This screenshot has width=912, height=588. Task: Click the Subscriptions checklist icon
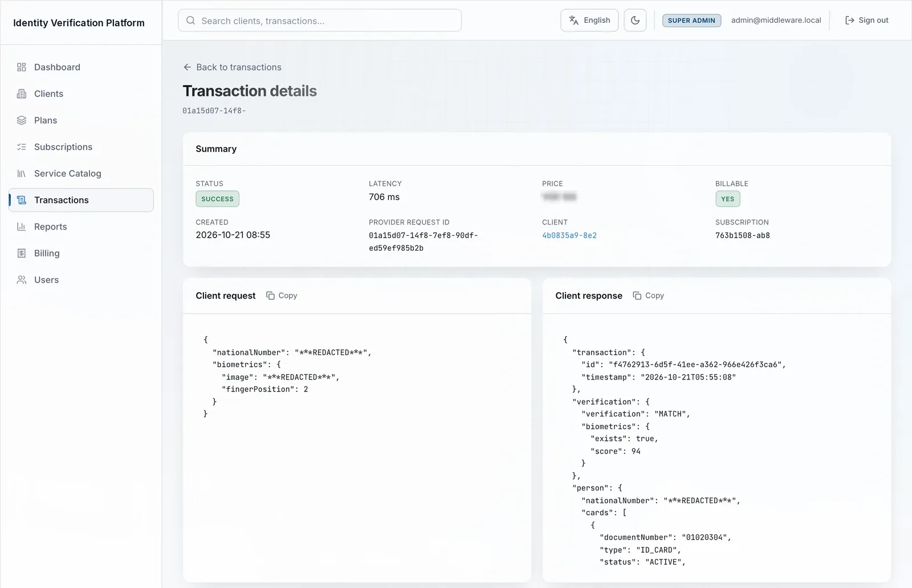[22, 147]
